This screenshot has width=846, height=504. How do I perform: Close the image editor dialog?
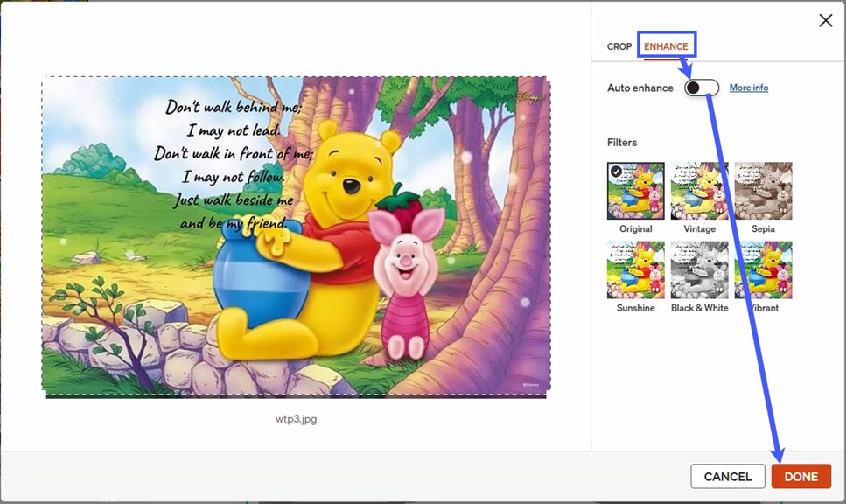[826, 20]
